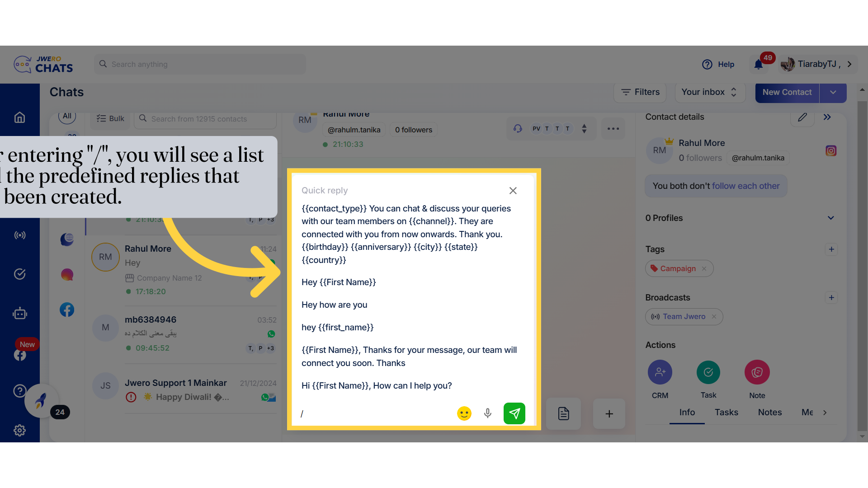Open Settings gear in sidebar
Viewport: 868px width, 488px height.
[x=19, y=430]
